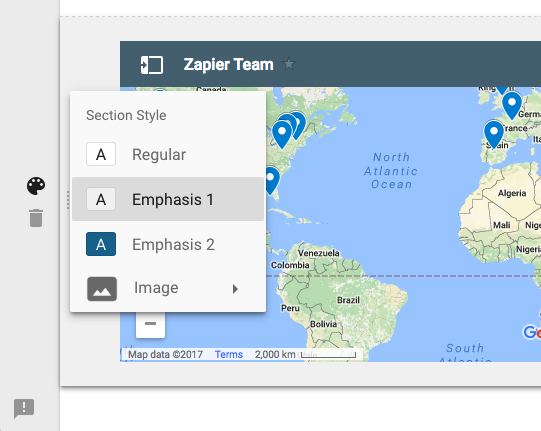Open the Image section style option

pos(168,288)
